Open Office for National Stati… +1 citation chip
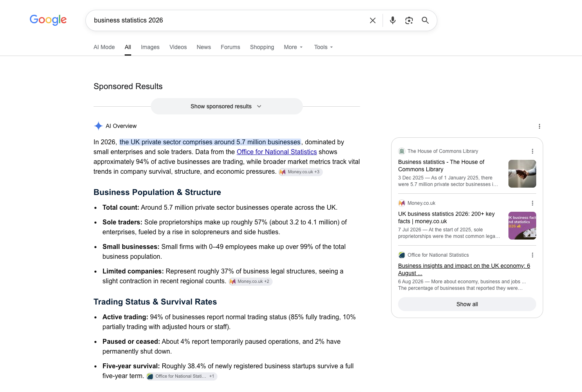The image size is (582, 392). point(181,376)
